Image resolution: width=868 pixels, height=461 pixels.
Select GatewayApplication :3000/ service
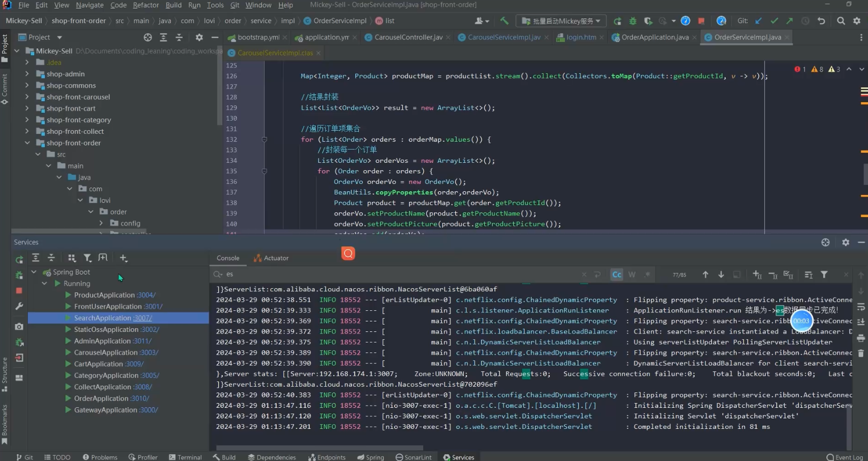click(116, 410)
